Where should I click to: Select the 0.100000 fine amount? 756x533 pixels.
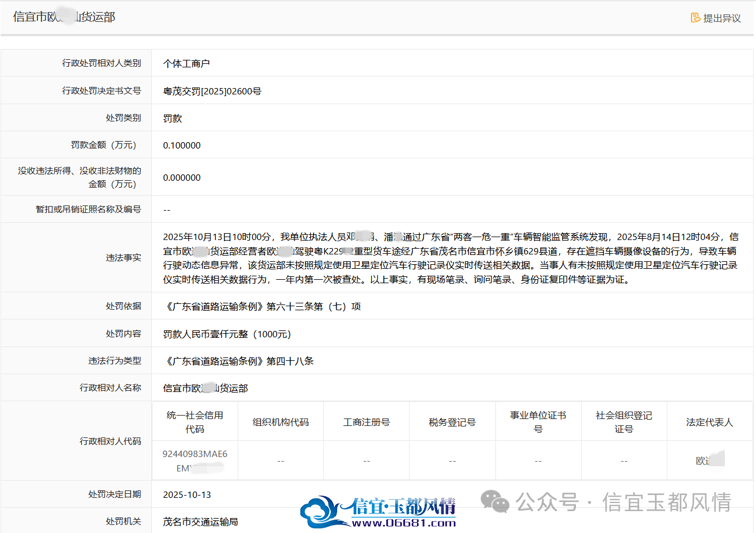182,145
